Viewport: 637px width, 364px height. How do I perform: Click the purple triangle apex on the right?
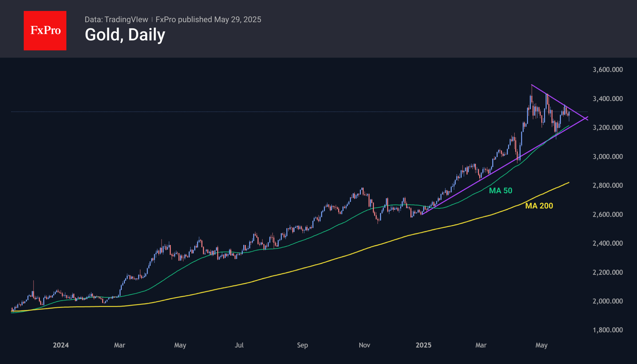point(585,118)
